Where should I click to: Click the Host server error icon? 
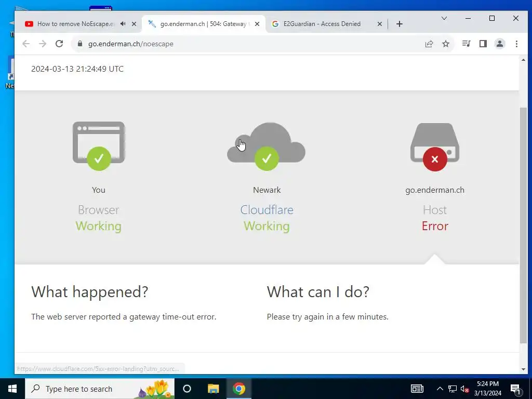[x=435, y=147]
